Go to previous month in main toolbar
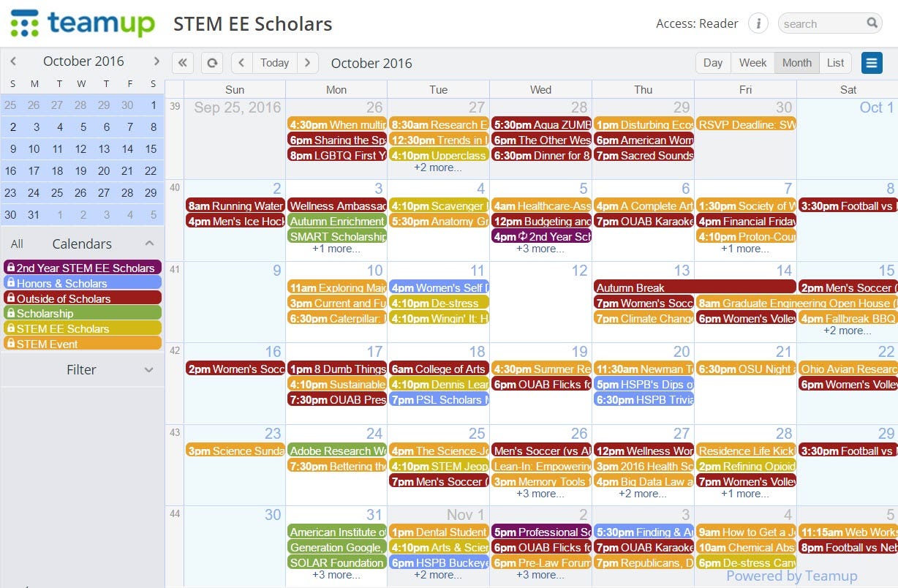The width and height of the screenshot is (898, 588). 242,63
